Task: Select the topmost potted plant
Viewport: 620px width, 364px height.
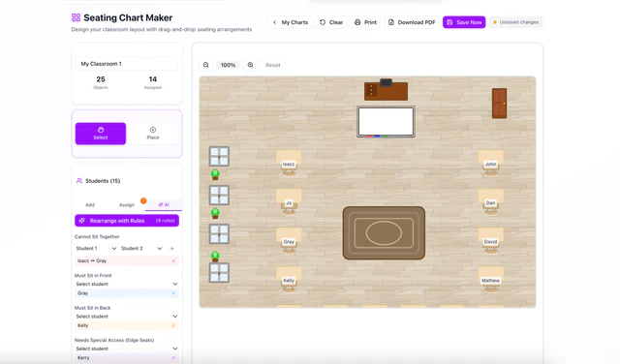Action: (x=215, y=174)
